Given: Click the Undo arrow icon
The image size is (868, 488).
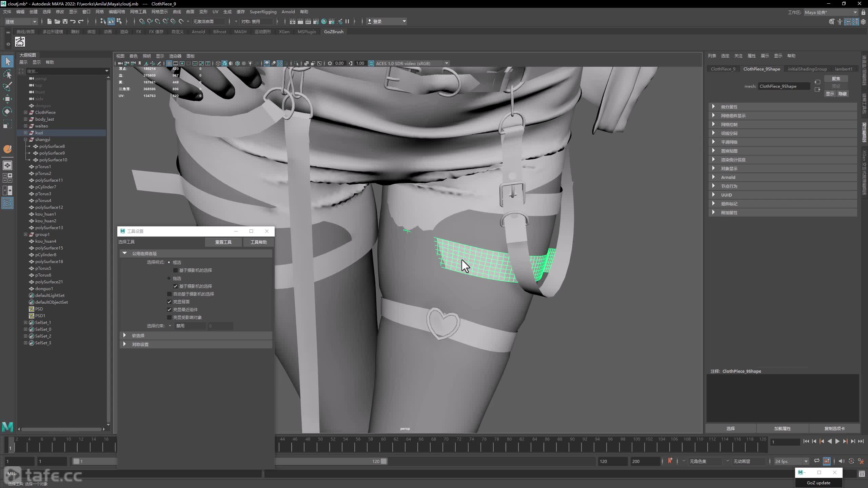Looking at the screenshot, I should point(73,21).
